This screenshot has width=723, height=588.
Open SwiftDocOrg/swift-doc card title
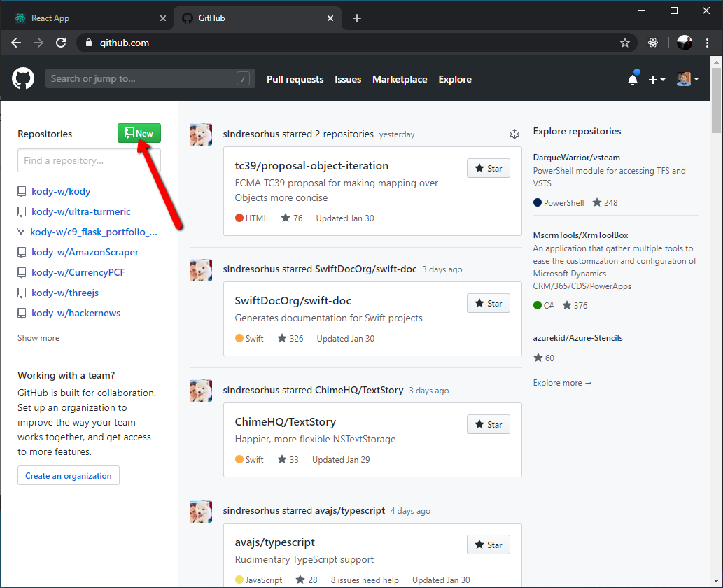(293, 301)
